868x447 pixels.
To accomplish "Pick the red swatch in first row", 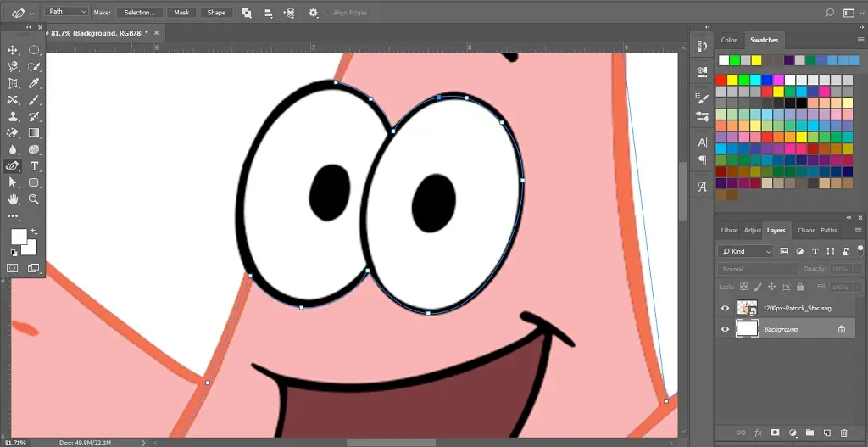I will (721, 79).
